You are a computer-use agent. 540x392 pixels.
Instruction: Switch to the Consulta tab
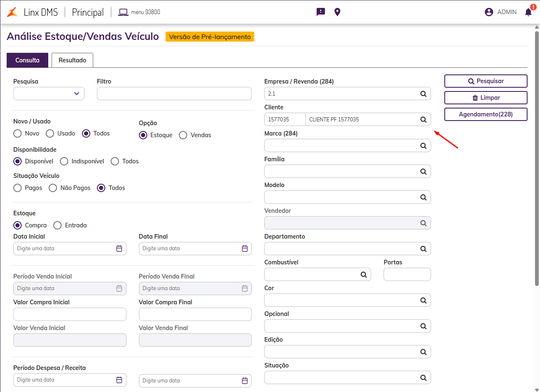coord(27,60)
